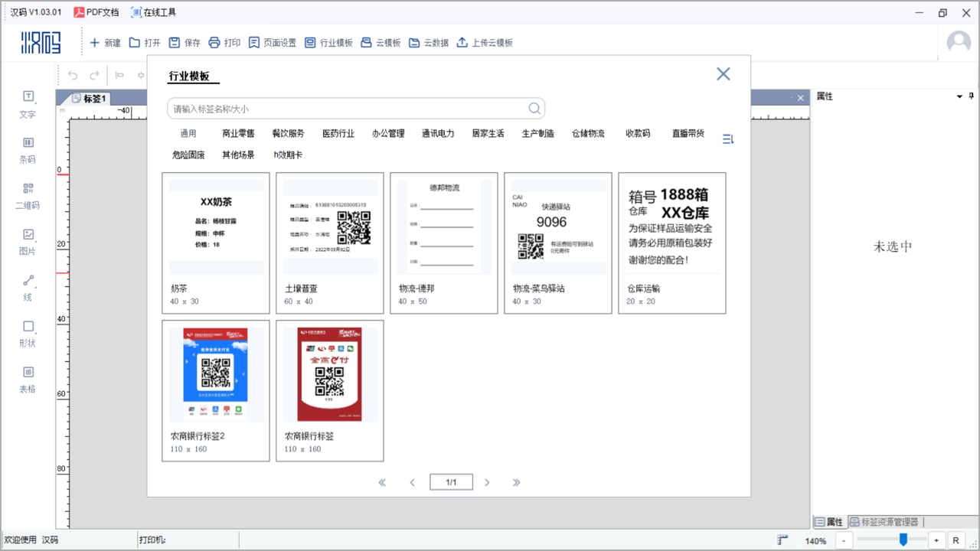Screen dimensions: 980x551
Task: Open the 表格 (Table) tool
Action: pos(28,380)
